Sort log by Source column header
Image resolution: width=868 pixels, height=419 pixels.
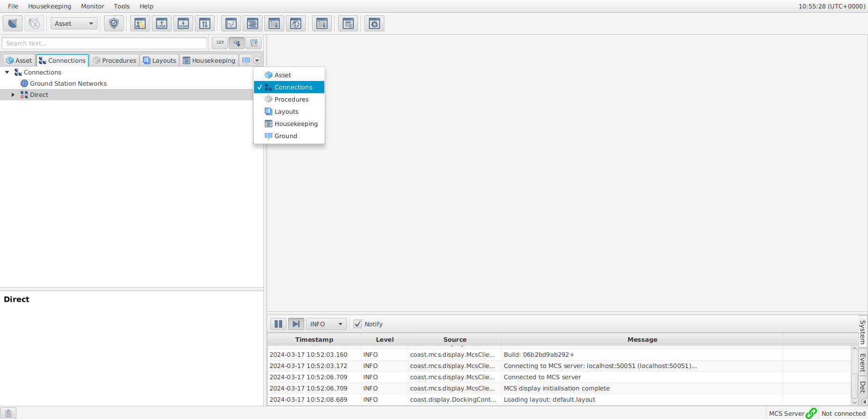pos(455,339)
